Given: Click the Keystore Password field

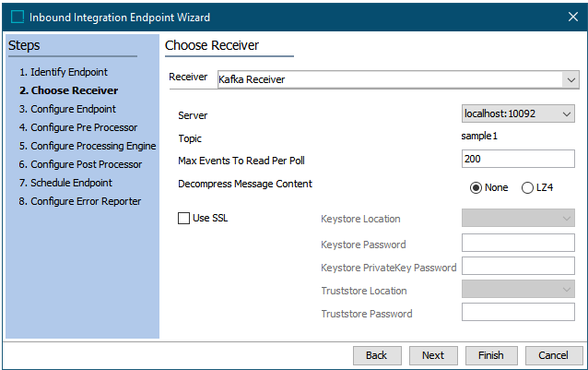Looking at the screenshot, I should 518,243.
